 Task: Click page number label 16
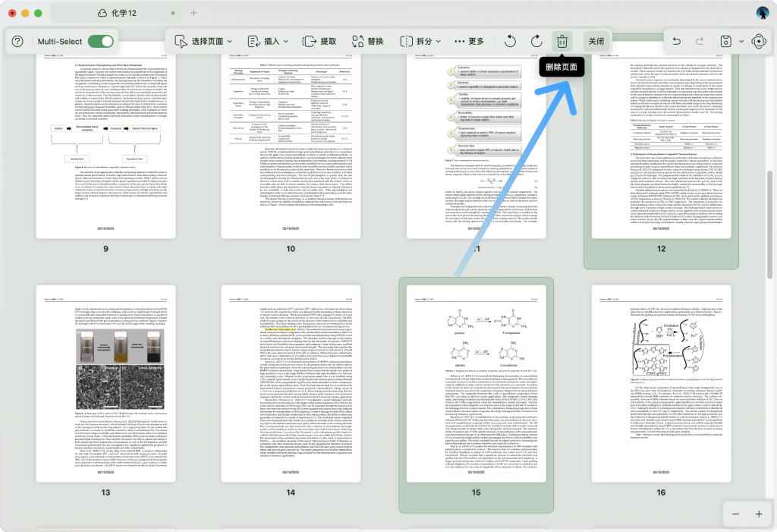click(661, 493)
